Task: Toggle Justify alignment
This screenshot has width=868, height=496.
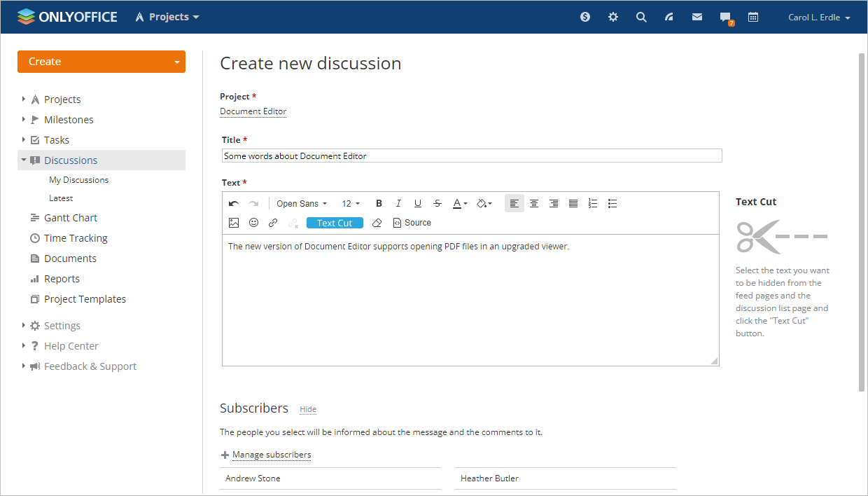Action: pos(573,203)
